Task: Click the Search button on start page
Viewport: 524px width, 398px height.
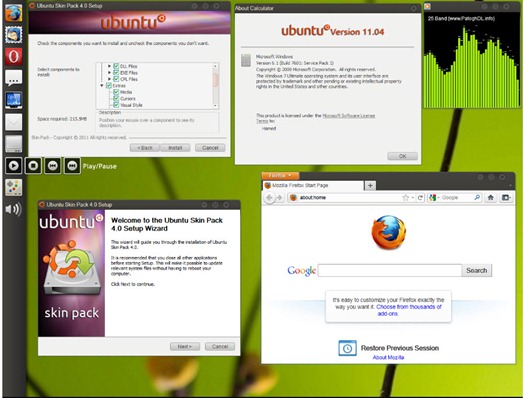Action: point(477,270)
